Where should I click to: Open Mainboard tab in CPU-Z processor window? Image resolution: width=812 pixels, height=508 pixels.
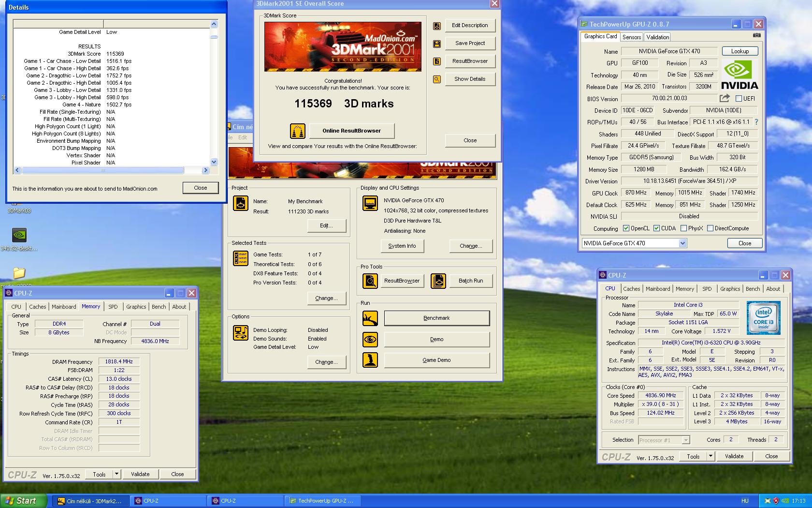pyautogui.click(x=658, y=289)
